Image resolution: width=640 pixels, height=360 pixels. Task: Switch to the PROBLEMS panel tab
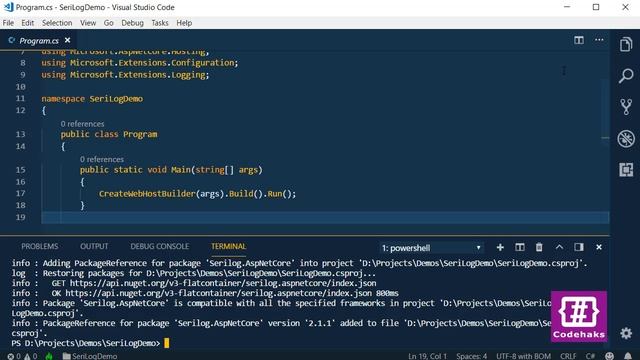pyautogui.click(x=40, y=247)
